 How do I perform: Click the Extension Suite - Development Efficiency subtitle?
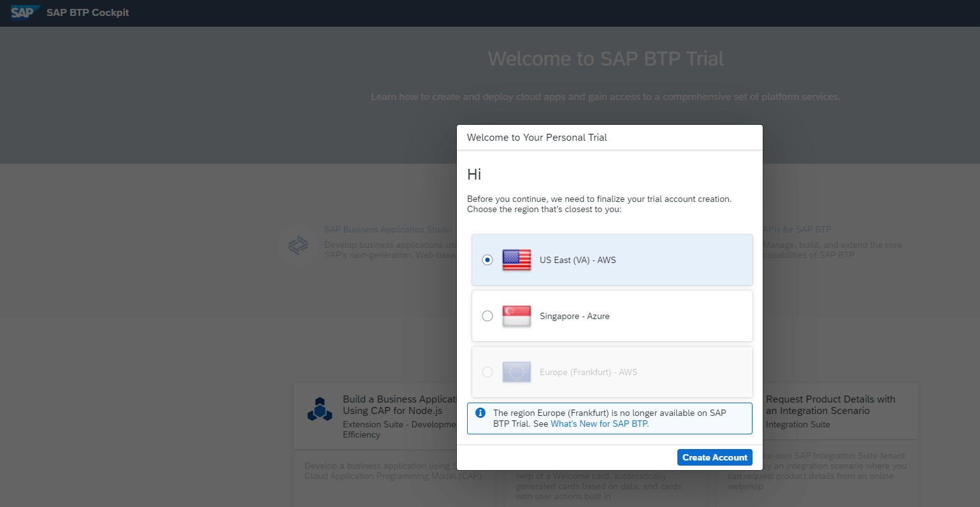(x=400, y=429)
